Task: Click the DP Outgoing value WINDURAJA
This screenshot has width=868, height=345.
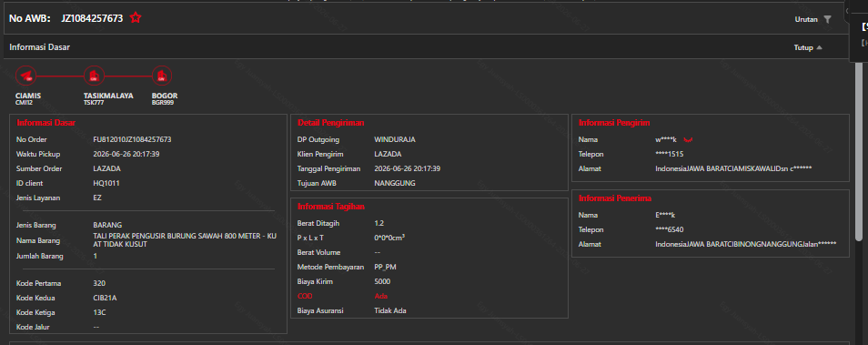Action: 395,139
